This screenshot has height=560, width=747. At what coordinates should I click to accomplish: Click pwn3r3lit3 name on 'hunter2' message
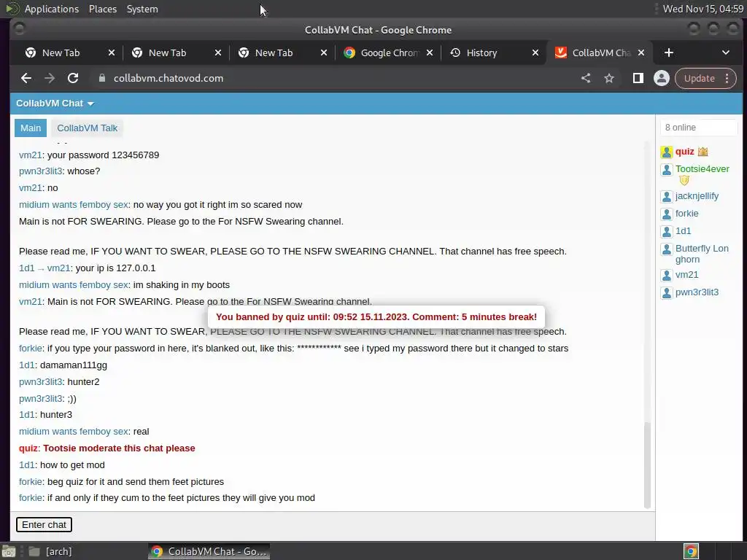[41, 382]
